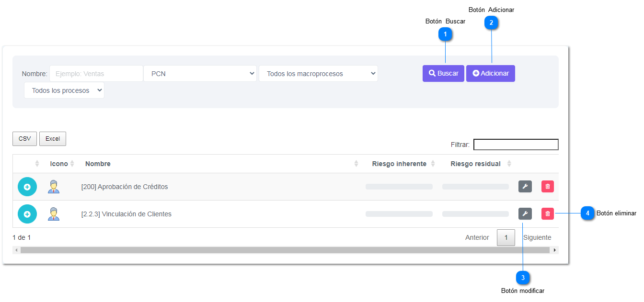Click the Filtrar input box

[x=516, y=145]
